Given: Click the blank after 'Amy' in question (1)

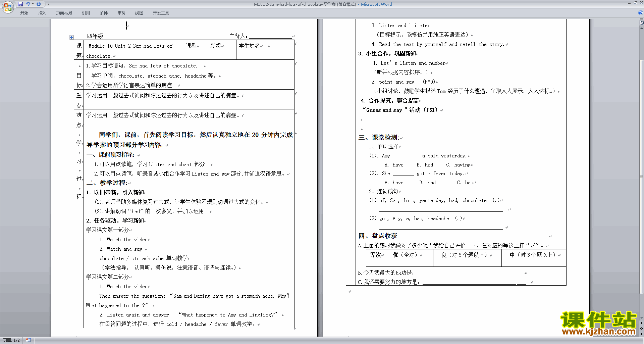Looking at the screenshot, I should [407, 156].
